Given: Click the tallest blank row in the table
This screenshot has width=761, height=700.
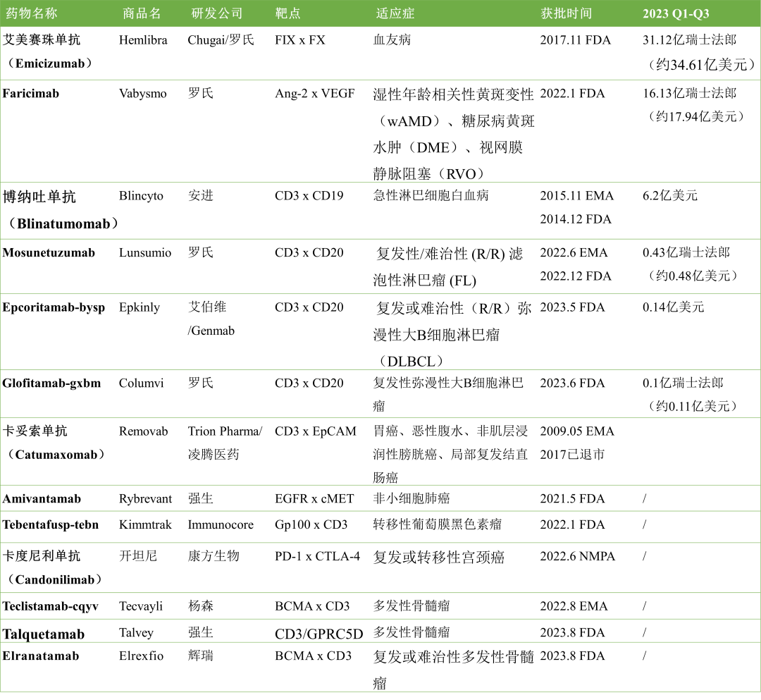Looking at the screenshot, I should [380, 131].
